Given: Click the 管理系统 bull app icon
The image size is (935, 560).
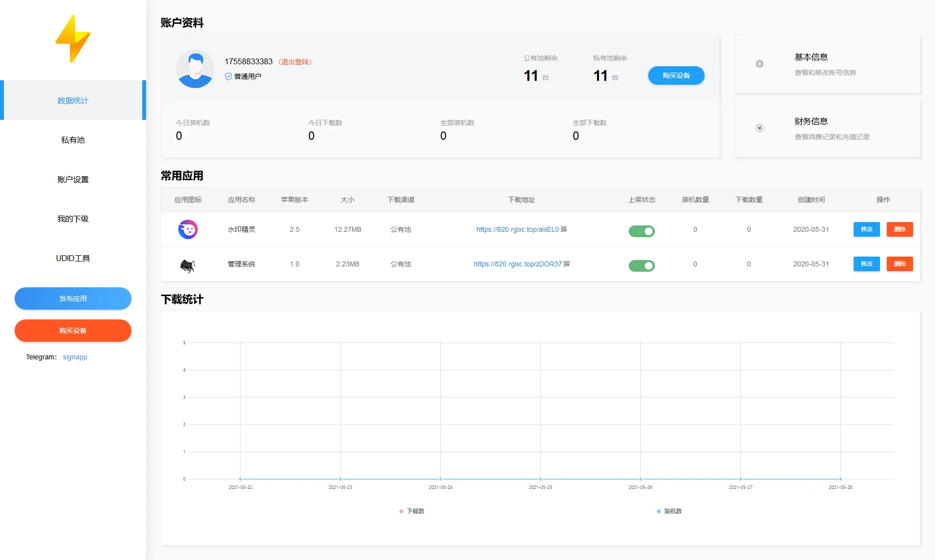Looking at the screenshot, I should 187,264.
